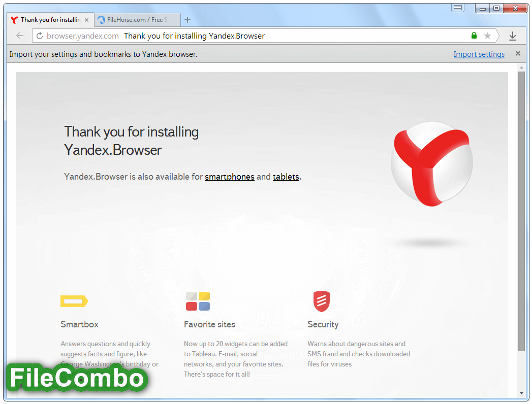Image resolution: width=532 pixels, height=404 pixels.
Task: Click the 'Now up to 20 widgets' description
Action: point(236,359)
